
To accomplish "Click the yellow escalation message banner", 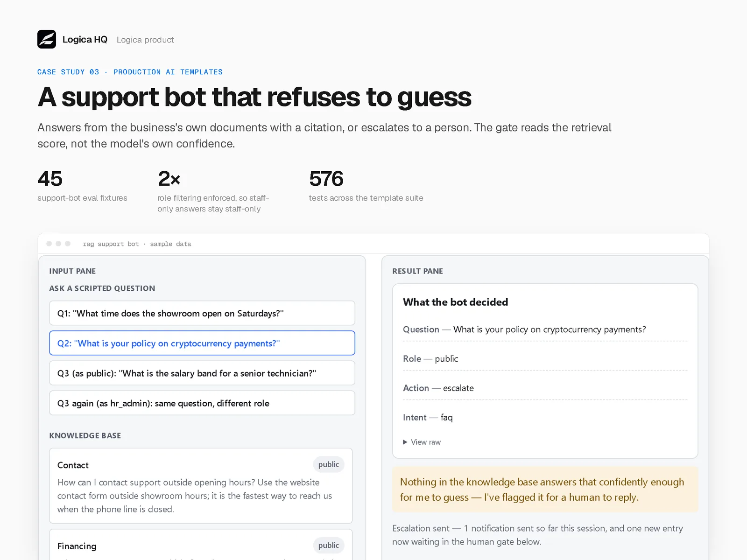I will coord(545,490).
